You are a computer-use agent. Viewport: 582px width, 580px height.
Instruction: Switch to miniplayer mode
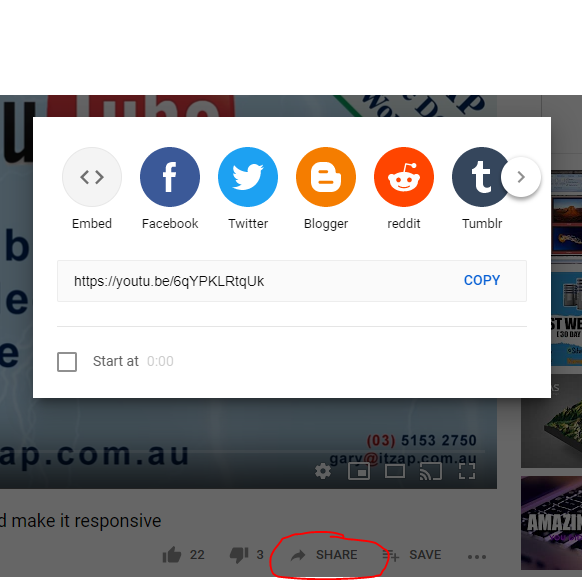click(x=359, y=471)
